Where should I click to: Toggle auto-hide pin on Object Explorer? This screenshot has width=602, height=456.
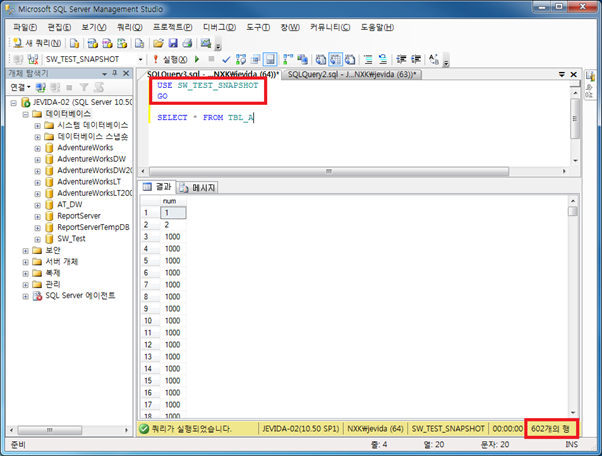[x=115, y=73]
